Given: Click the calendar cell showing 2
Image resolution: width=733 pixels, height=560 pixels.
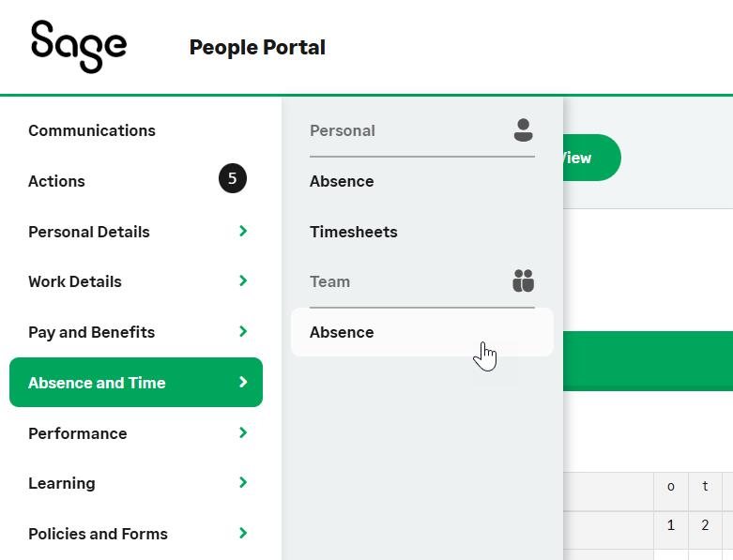Looking at the screenshot, I should pyautogui.click(x=705, y=526).
